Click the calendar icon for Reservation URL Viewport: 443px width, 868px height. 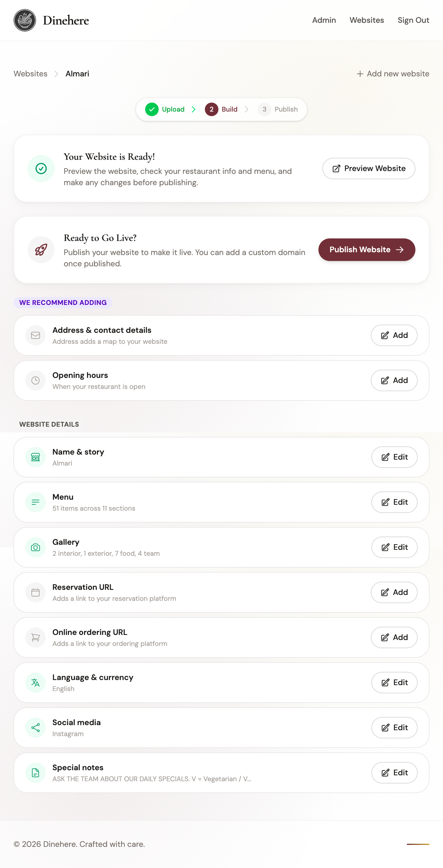[35, 592]
